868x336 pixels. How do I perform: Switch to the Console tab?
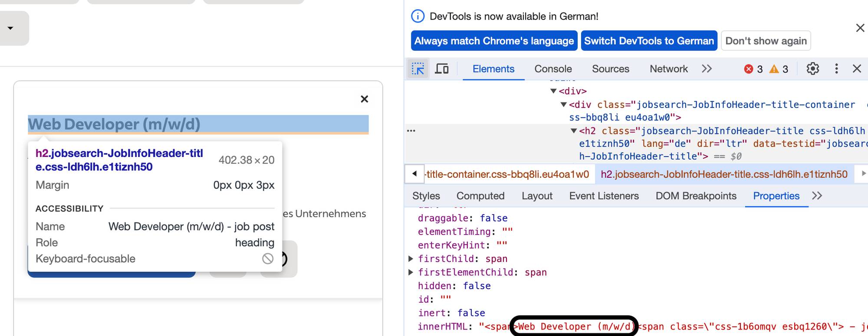tap(553, 69)
